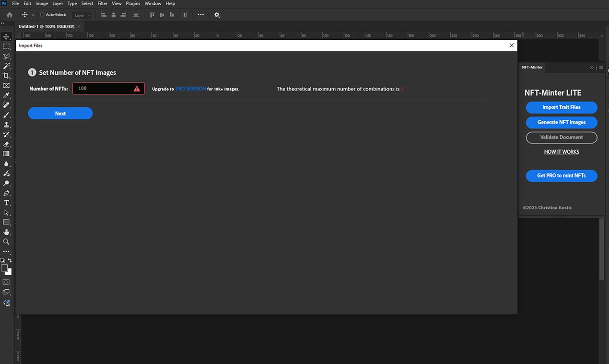Screen dimensions: 609x364
Task: Select the Move tool in the toolbox
Action: 6,37
